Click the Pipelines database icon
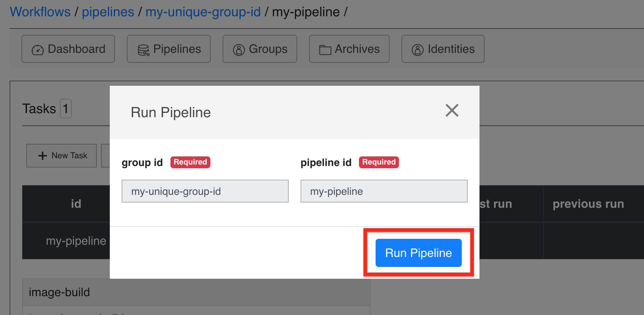 (143, 50)
